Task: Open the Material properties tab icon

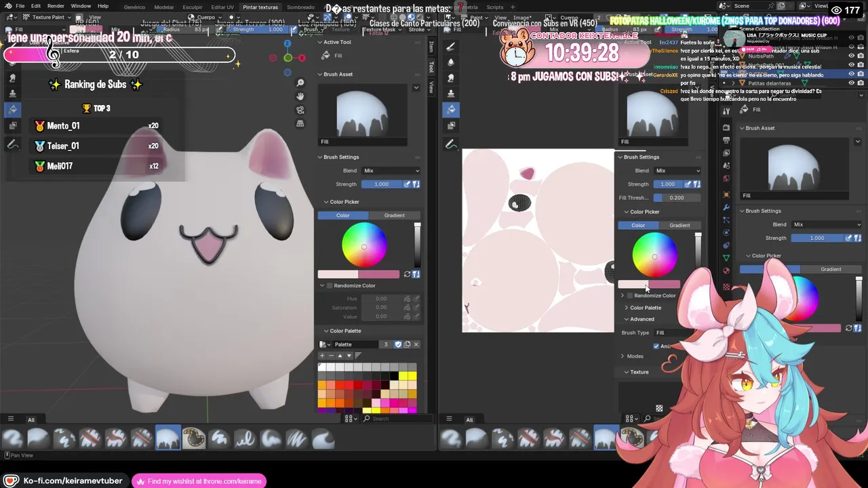Action: pos(726,271)
